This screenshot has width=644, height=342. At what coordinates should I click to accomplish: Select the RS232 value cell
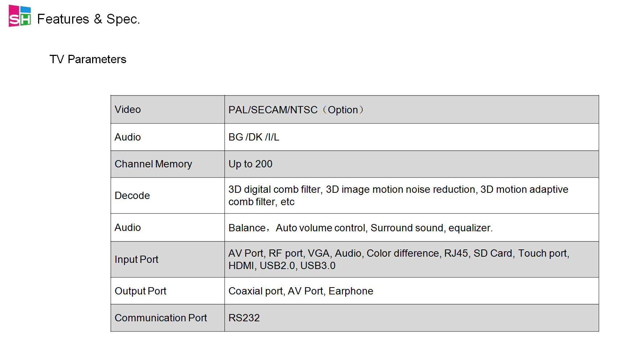coord(244,318)
